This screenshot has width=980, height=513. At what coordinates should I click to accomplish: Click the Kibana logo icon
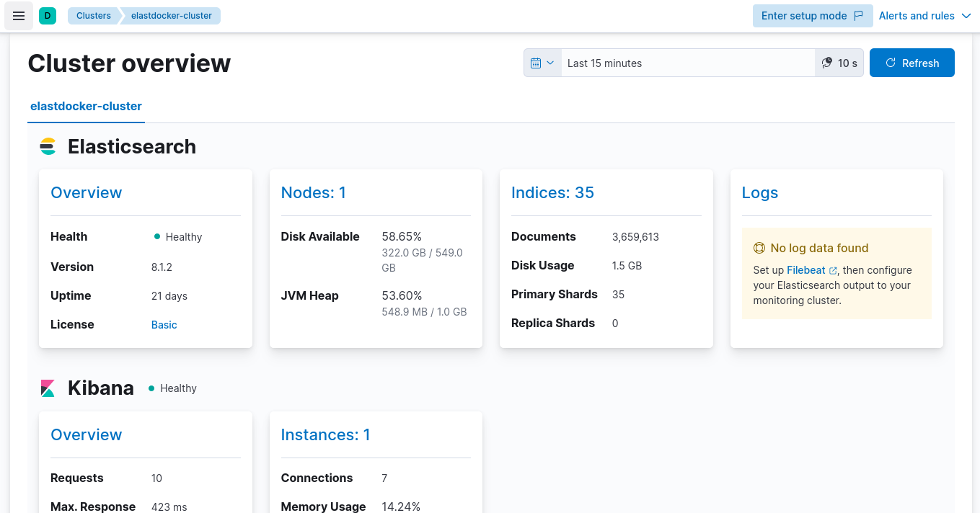[48, 388]
